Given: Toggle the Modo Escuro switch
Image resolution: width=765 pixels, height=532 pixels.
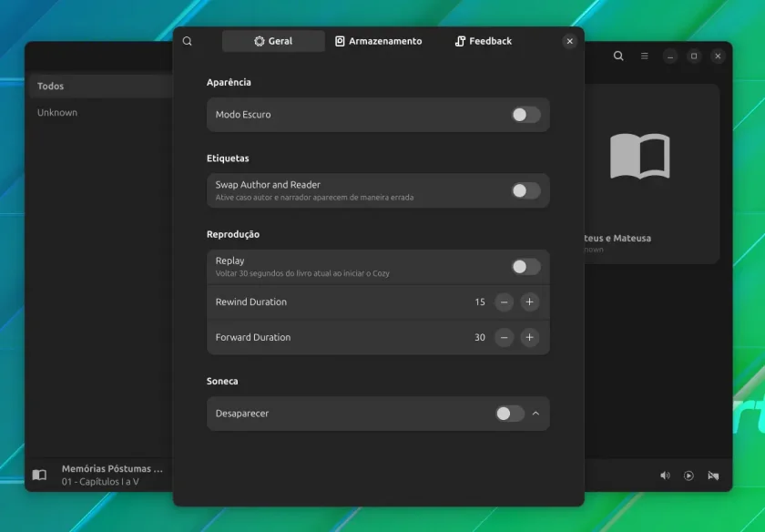Looking at the screenshot, I should tap(526, 115).
